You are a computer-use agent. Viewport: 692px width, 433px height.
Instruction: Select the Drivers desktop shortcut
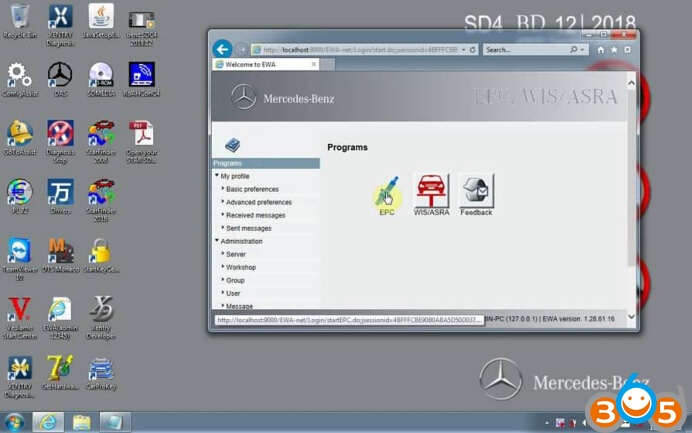(x=60, y=196)
